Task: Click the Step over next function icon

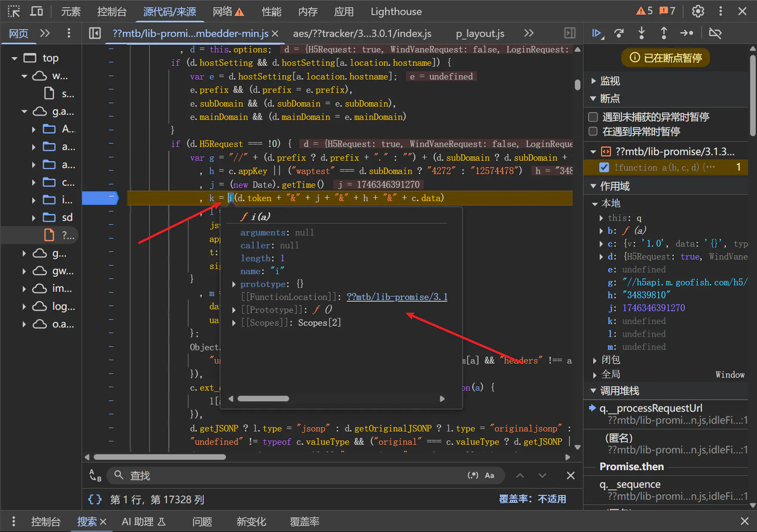Action: [619, 33]
